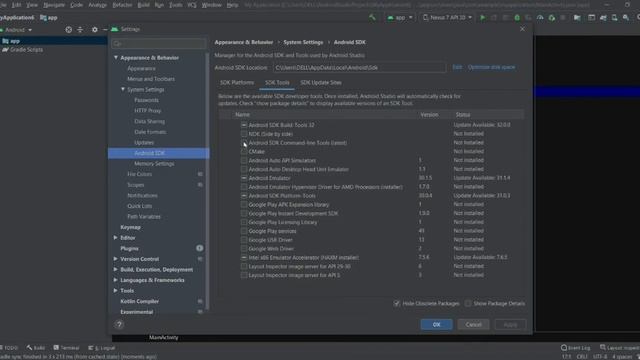Select the SDK Tools tab
This screenshot has height=360, width=640.
[277, 82]
